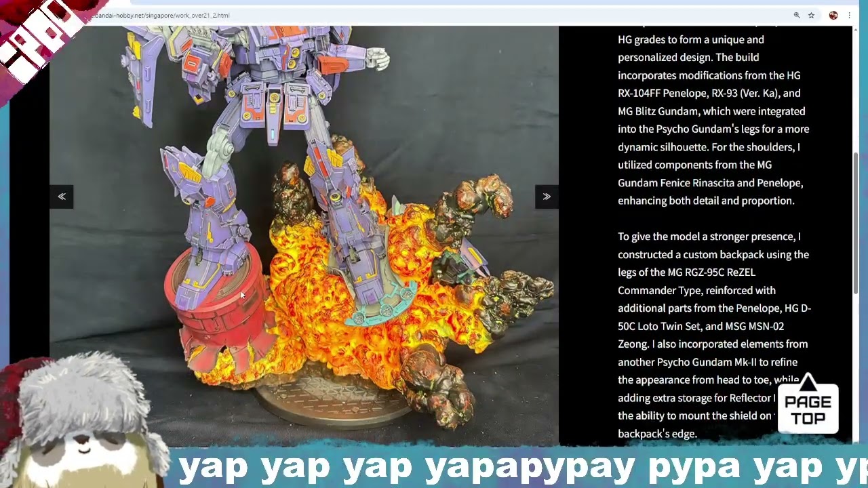The width and height of the screenshot is (868, 488).
Task: Click the text 'To give the model a stronger presence, I'
Action: pos(709,237)
